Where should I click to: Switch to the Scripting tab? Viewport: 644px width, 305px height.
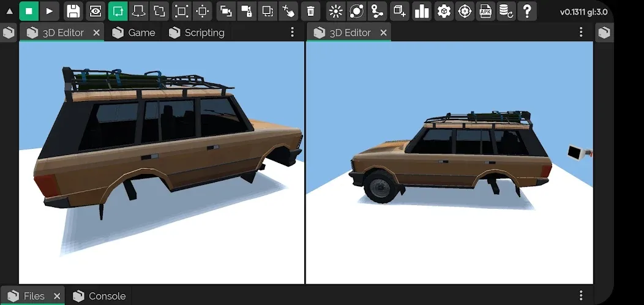[197, 32]
